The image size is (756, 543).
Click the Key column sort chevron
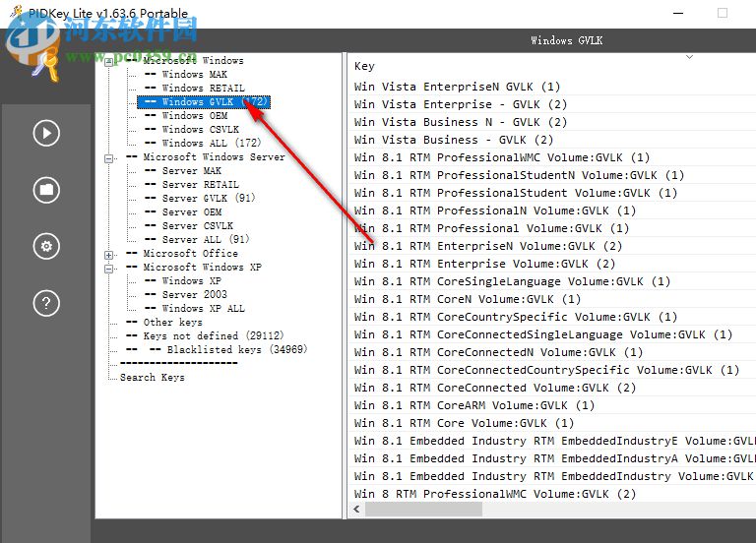point(689,57)
